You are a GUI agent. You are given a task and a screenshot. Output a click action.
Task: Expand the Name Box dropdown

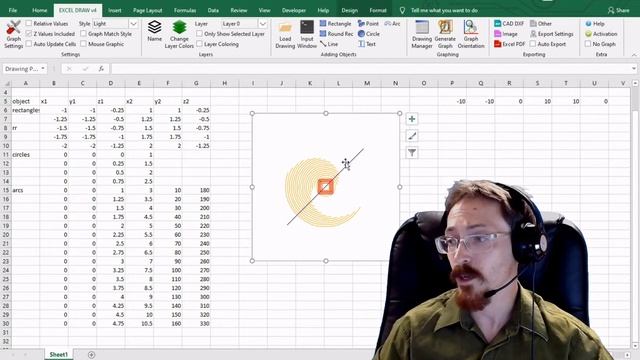click(x=42, y=69)
